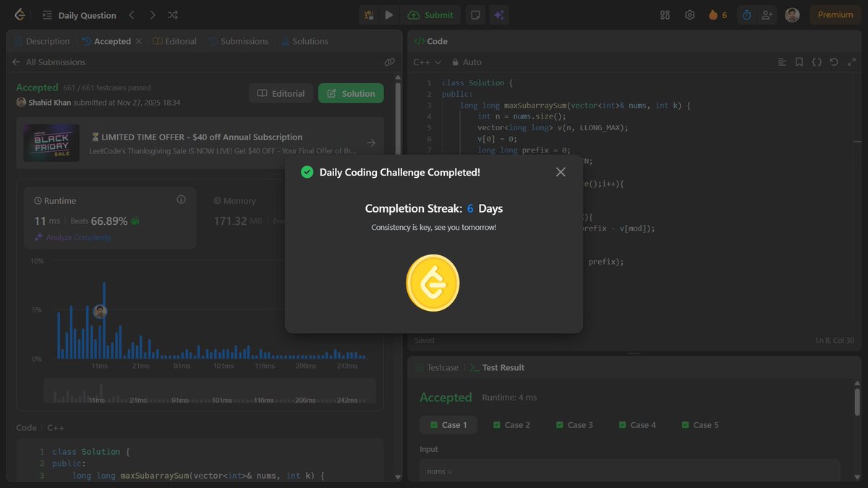Open the Daily Question problem list
868x488 pixels.
(x=79, y=15)
